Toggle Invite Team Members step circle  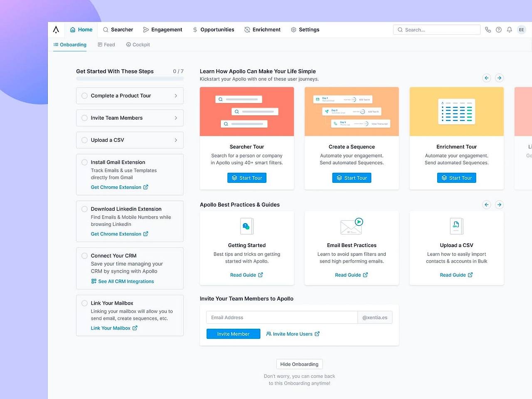point(84,118)
